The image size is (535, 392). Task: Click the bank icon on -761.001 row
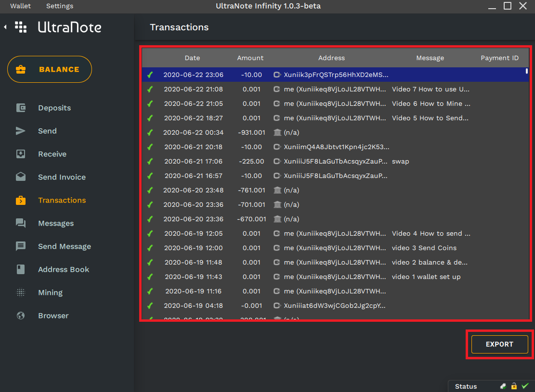[x=277, y=190]
